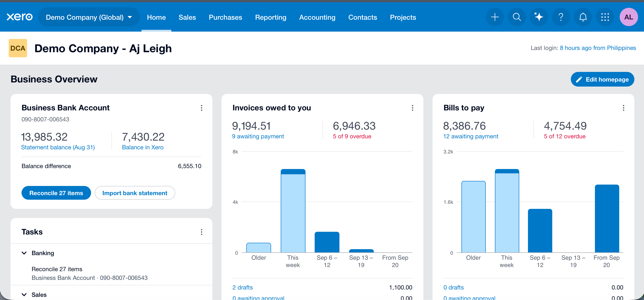This screenshot has height=300, width=644.
Task: Click the Xero logo
Action: (19, 17)
